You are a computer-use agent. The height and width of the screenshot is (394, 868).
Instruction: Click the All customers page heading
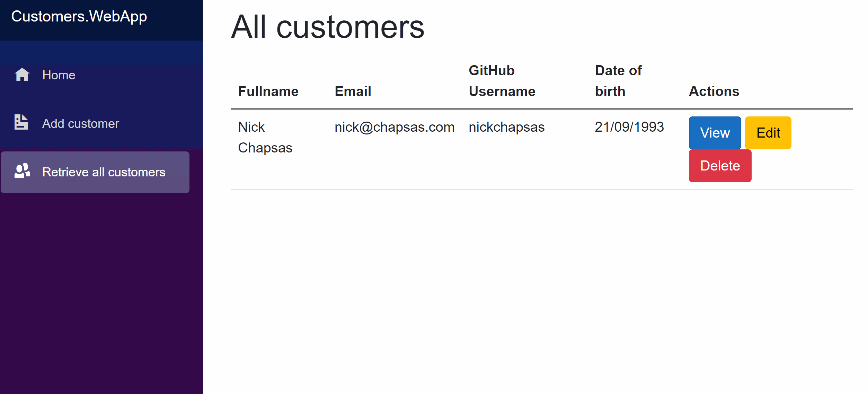(x=327, y=27)
